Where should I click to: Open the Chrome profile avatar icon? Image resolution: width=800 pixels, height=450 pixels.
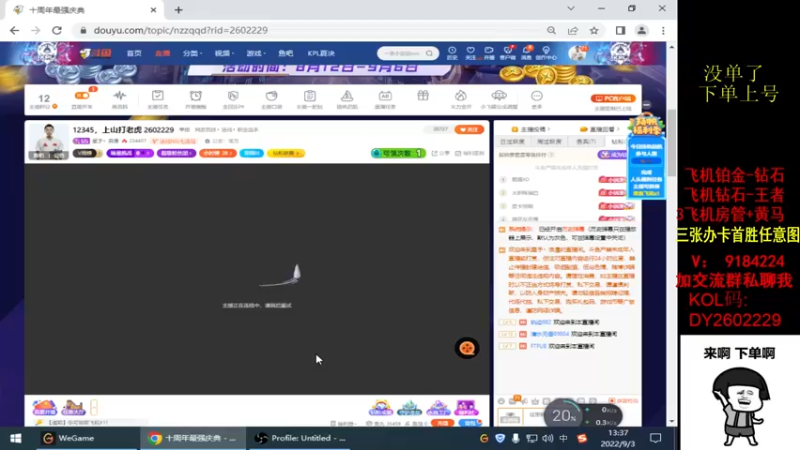coord(641,31)
